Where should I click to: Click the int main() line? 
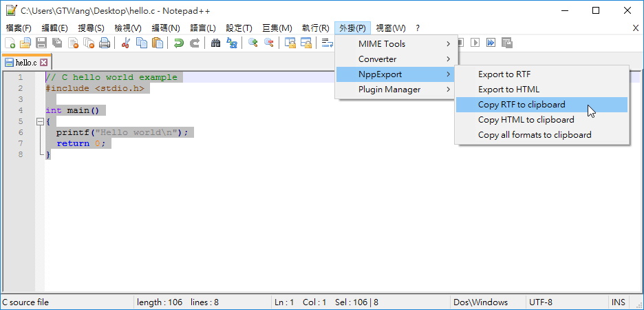coord(73,110)
